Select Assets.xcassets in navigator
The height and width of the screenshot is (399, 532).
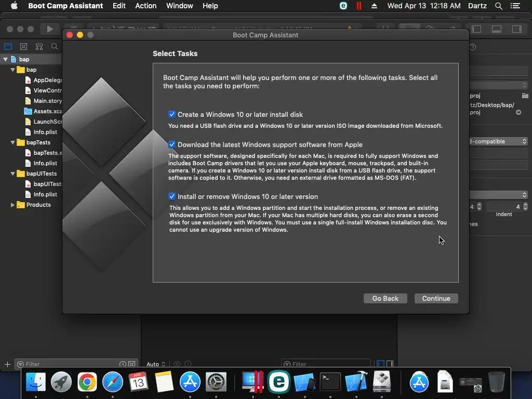pyautogui.click(x=43, y=111)
